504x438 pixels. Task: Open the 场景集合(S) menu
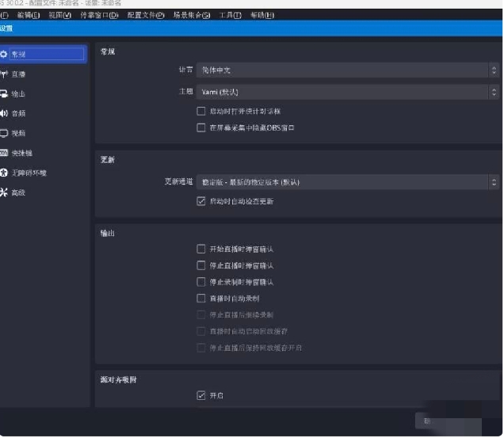coord(192,15)
